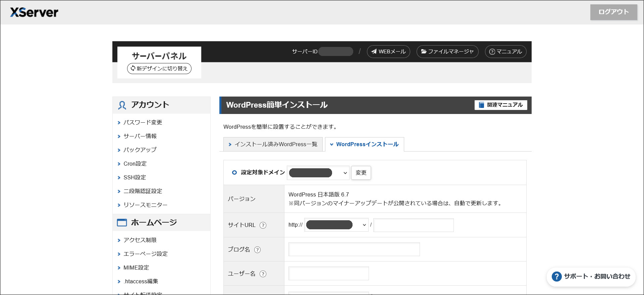Click the 関連マニュアル book icon

pyautogui.click(x=481, y=105)
